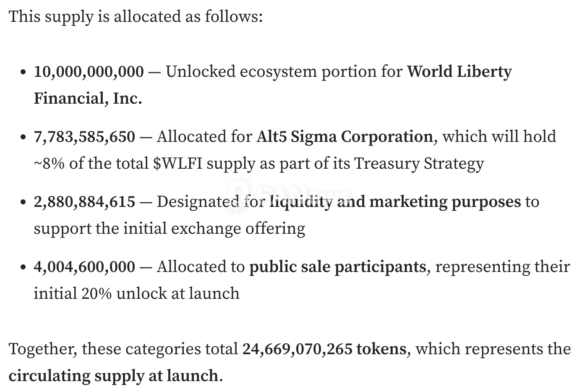
Task: Click the words "Treasury Strategy"
Action: pyautogui.click(x=419, y=163)
